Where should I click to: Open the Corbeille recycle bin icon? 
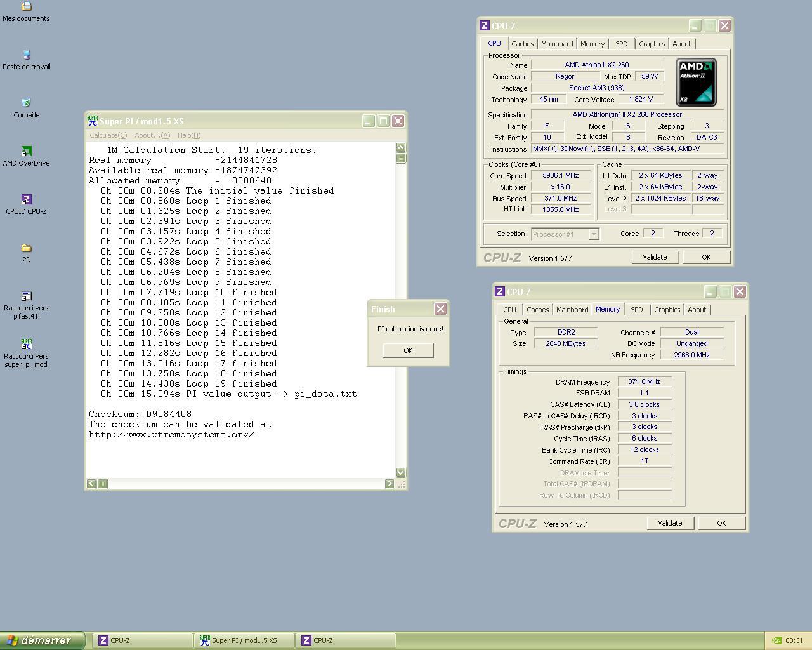[x=26, y=108]
